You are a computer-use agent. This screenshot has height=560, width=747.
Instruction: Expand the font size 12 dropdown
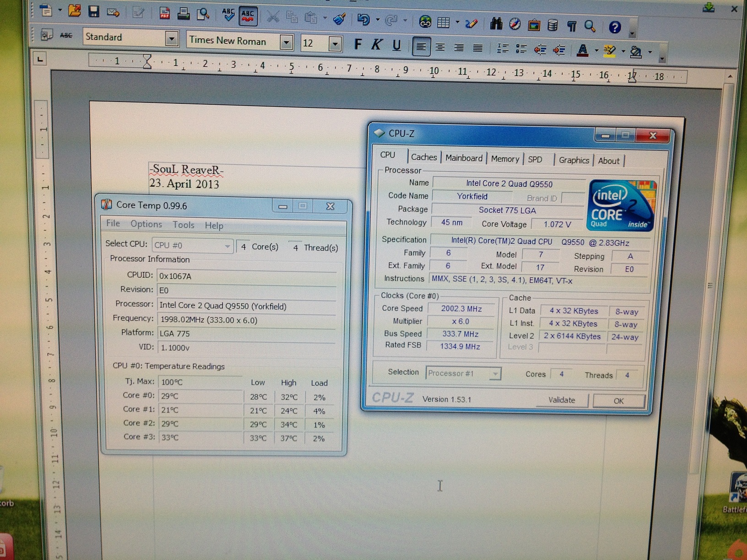click(335, 44)
